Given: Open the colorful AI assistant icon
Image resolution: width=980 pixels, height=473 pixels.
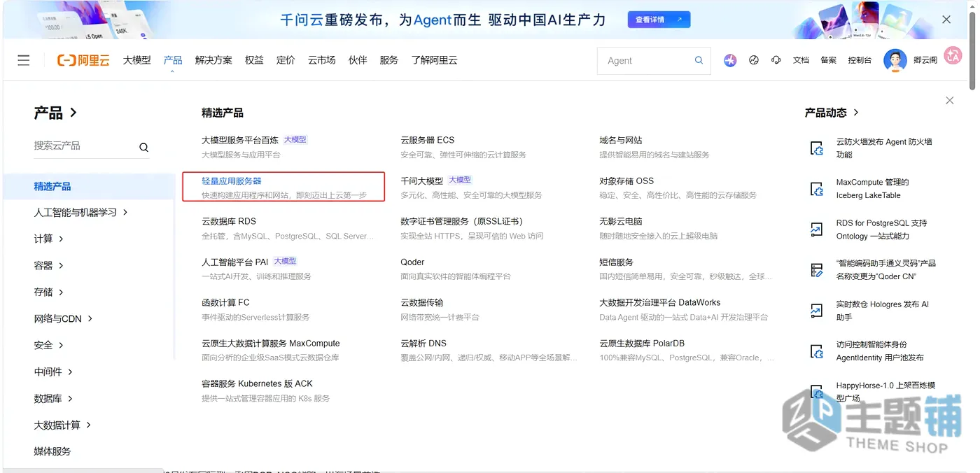Looking at the screenshot, I should tap(730, 60).
